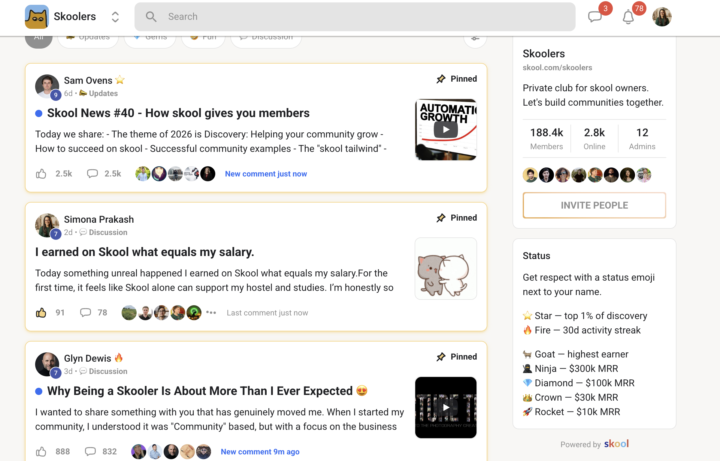Click first commenter avatar on Sam's post

pyautogui.click(x=143, y=174)
